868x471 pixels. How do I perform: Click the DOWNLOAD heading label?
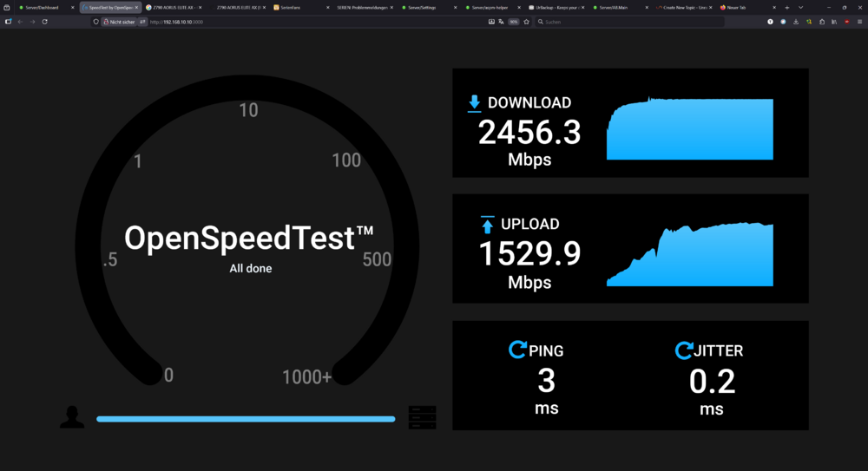[x=529, y=103]
